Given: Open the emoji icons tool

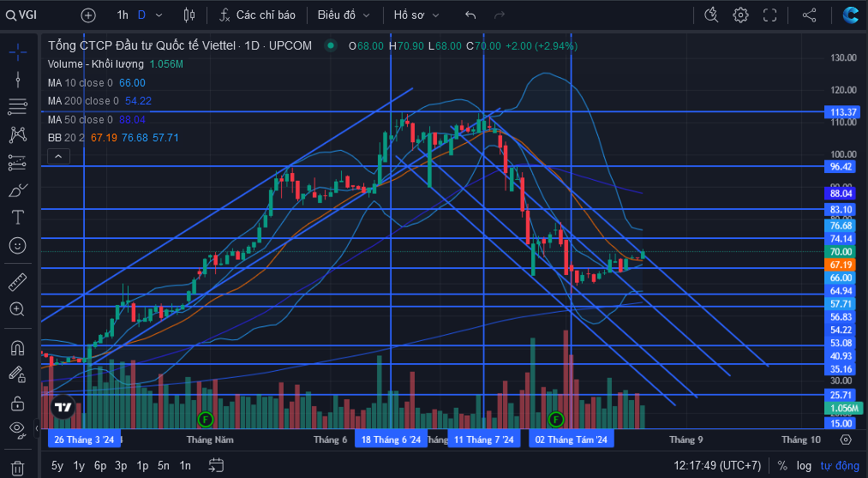Looking at the screenshot, I should (x=18, y=245).
